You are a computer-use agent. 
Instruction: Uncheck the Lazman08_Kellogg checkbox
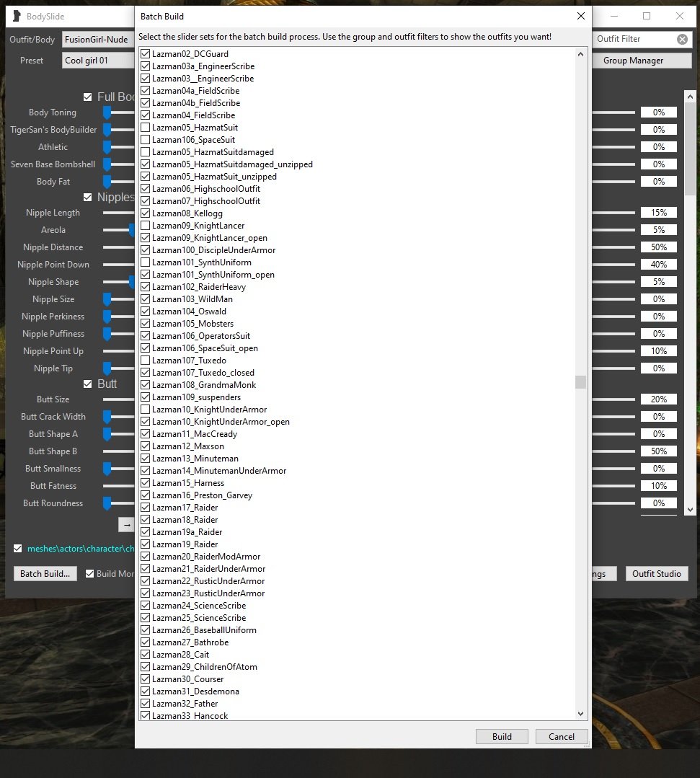146,213
